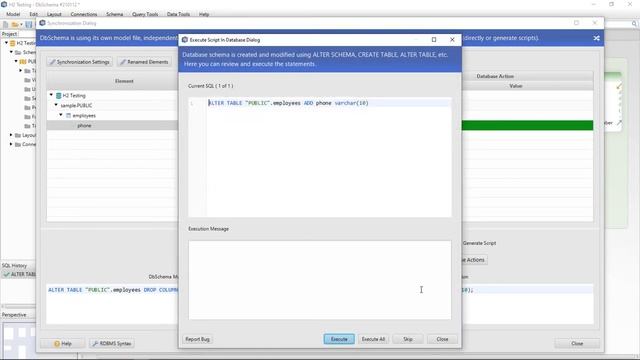Select the phone row in Element tree
This screenshot has height=360, width=640.
click(x=112, y=126)
